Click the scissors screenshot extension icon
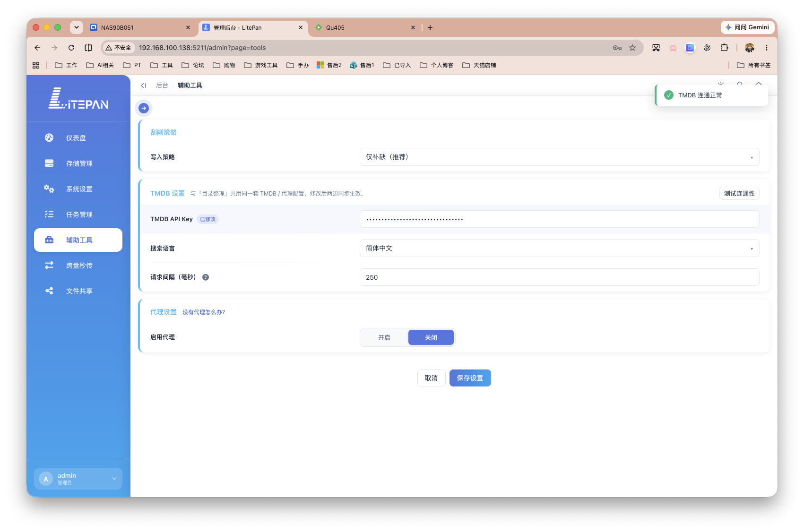 (x=656, y=48)
